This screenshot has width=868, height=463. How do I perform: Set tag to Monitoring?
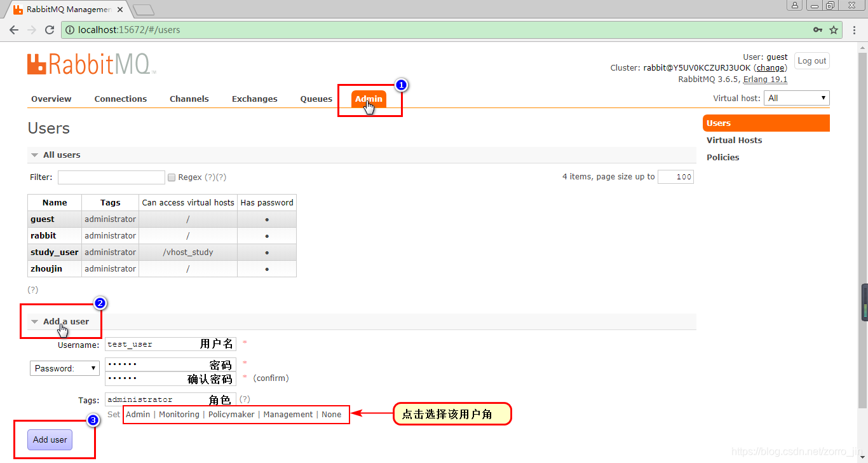(179, 414)
